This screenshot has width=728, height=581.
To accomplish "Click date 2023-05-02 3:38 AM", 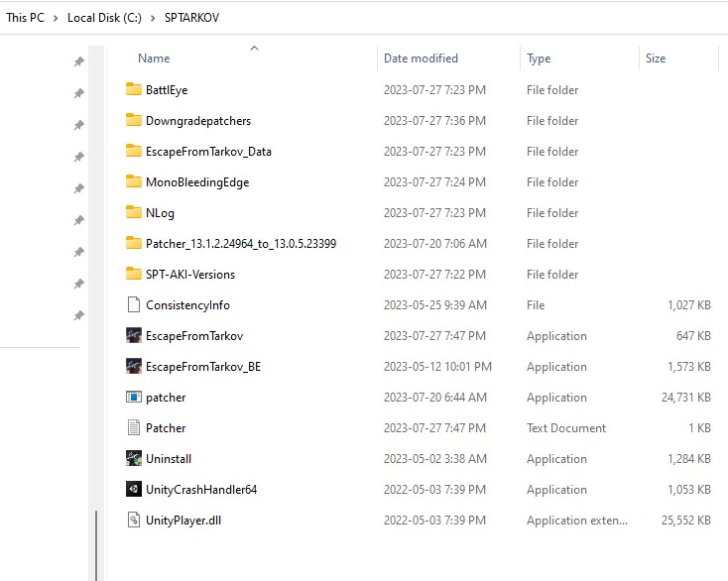I will click(x=435, y=458).
